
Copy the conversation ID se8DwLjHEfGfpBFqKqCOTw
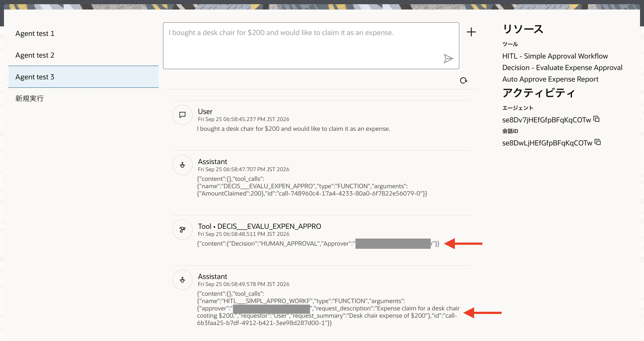[598, 142]
